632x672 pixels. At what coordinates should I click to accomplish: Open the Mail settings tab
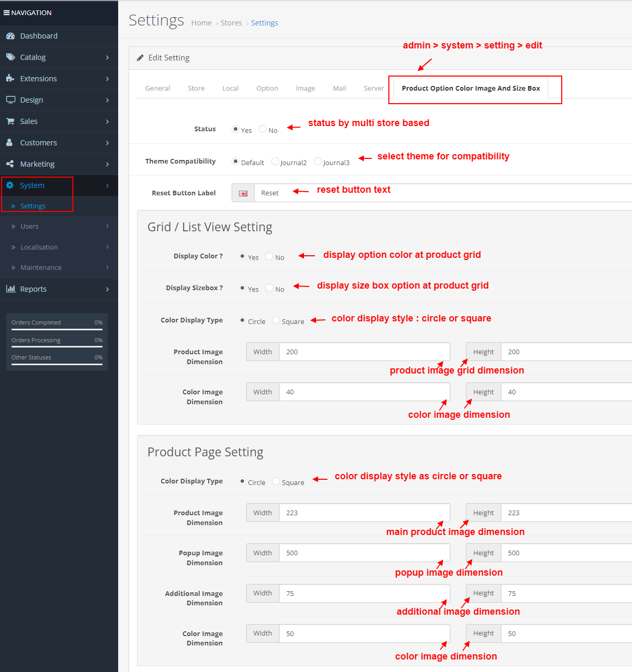pos(339,88)
